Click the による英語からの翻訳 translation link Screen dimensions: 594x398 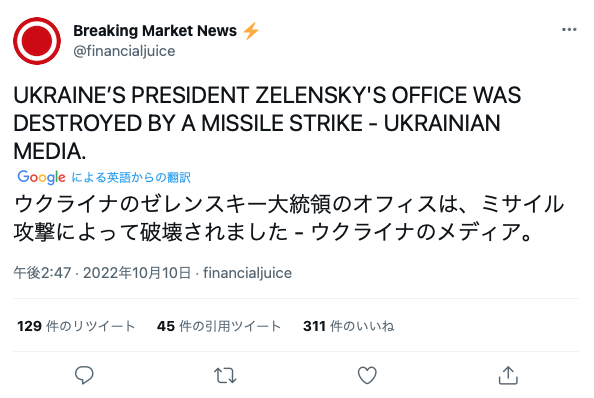click(x=131, y=177)
